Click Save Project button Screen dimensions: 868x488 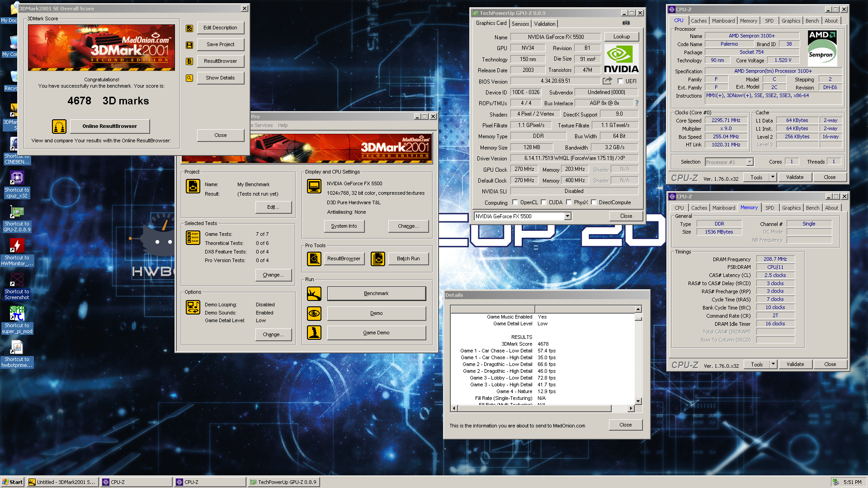coord(221,45)
